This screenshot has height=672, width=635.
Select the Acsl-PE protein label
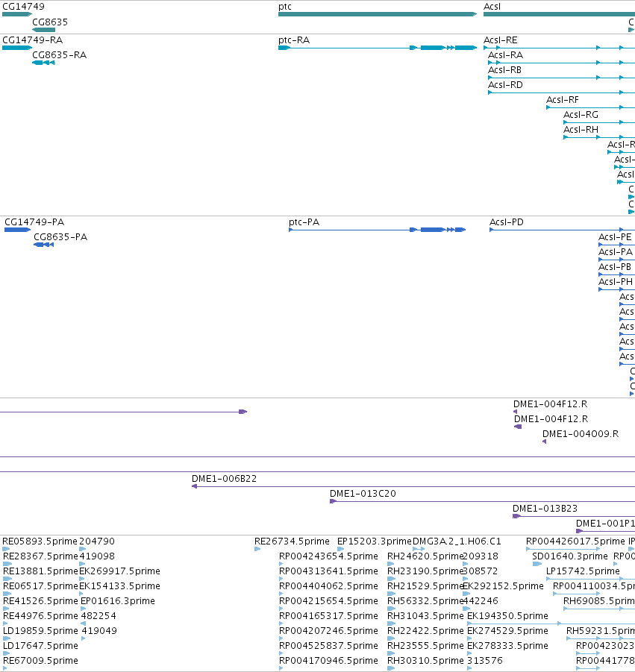(x=615, y=237)
